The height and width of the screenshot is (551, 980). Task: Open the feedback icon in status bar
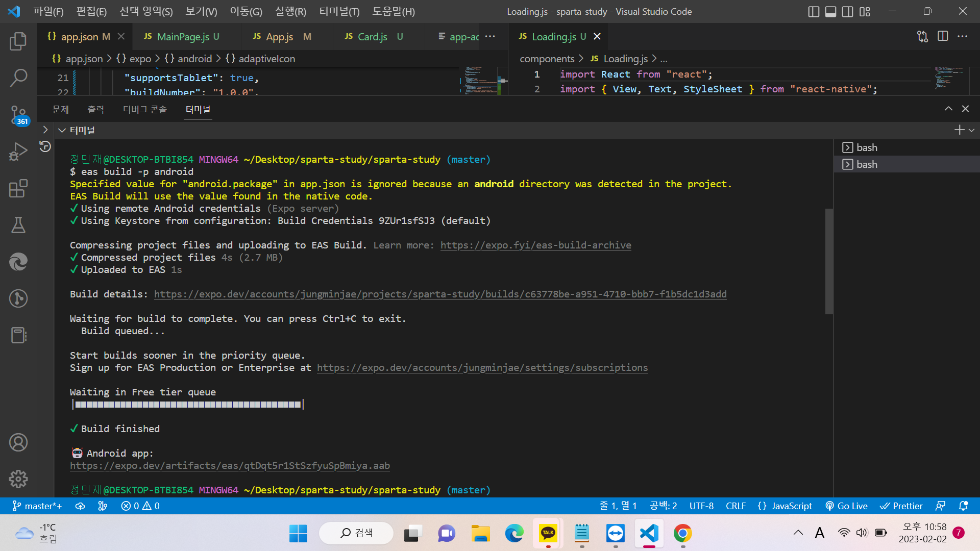point(940,506)
